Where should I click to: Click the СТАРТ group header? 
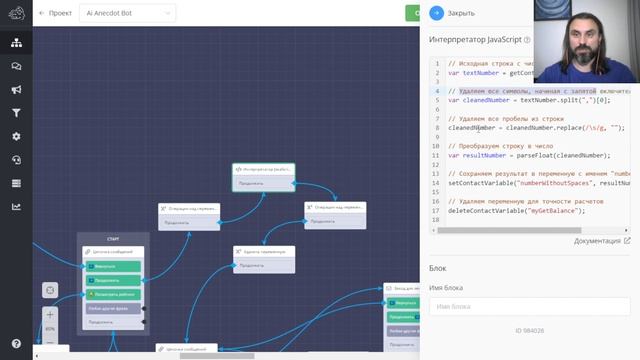tap(113, 239)
